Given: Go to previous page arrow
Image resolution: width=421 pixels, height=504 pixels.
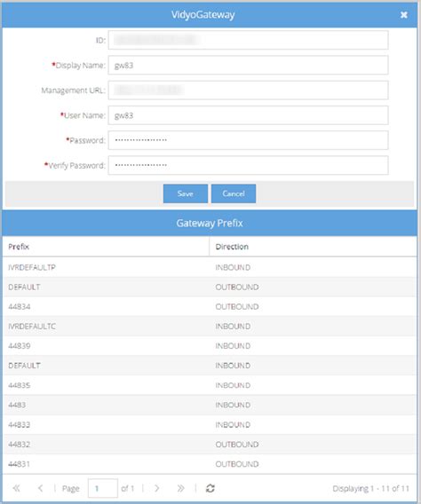Looking at the screenshot, I should (40, 488).
